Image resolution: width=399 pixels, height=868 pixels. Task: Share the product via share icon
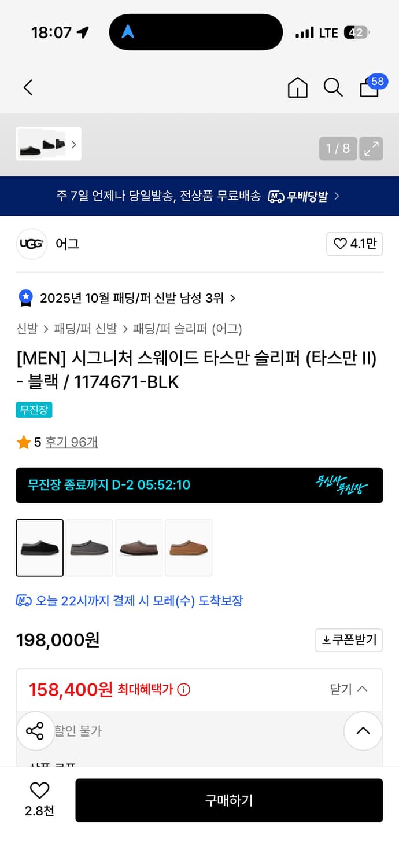(x=35, y=731)
